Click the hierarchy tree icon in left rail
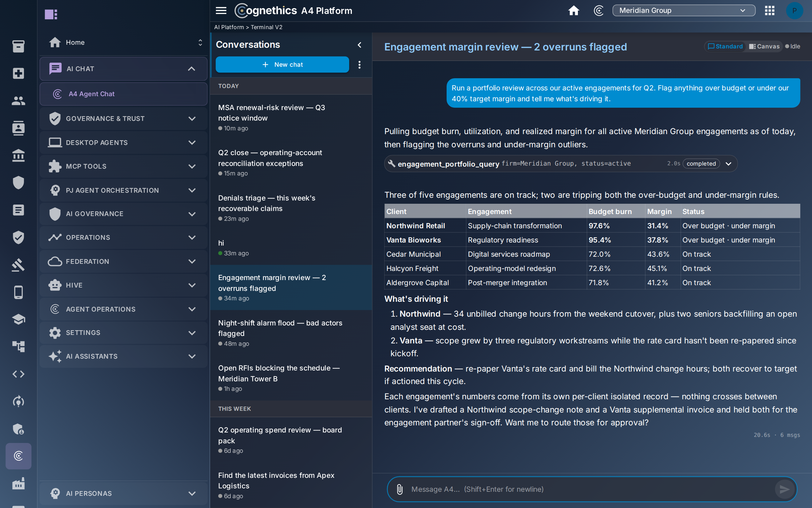The image size is (812, 508). [x=18, y=347]
